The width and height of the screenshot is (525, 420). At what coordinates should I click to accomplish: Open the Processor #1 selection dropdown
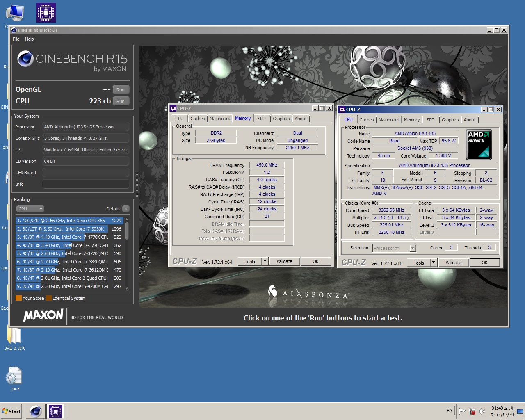(394, 248)
